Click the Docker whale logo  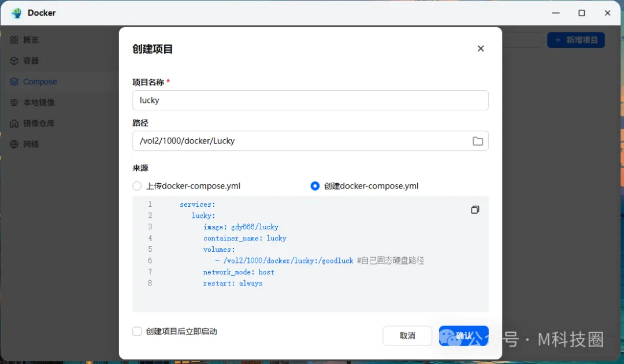coord(16,12)
